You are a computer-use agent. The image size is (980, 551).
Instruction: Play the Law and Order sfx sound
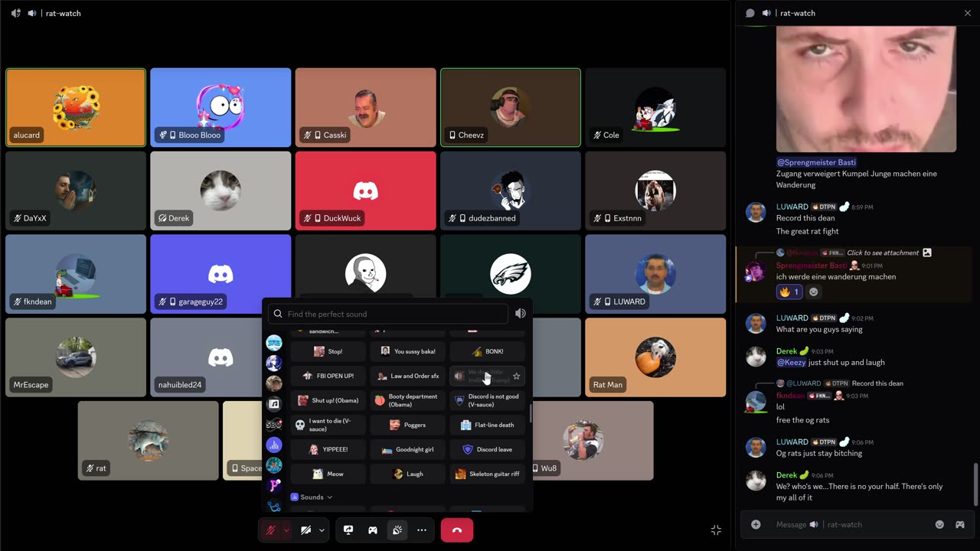coord(407,376)
